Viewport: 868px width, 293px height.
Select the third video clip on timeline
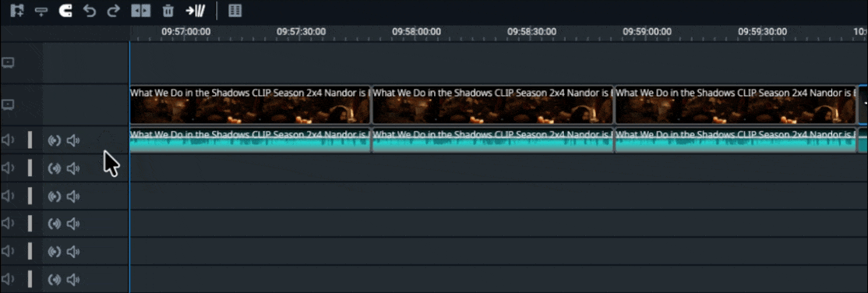pos(736,105)
